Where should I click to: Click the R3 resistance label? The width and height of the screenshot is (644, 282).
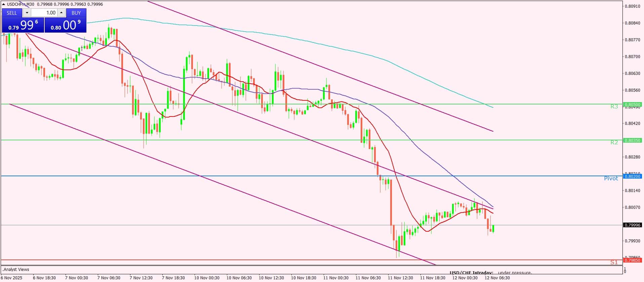point(614,106)
